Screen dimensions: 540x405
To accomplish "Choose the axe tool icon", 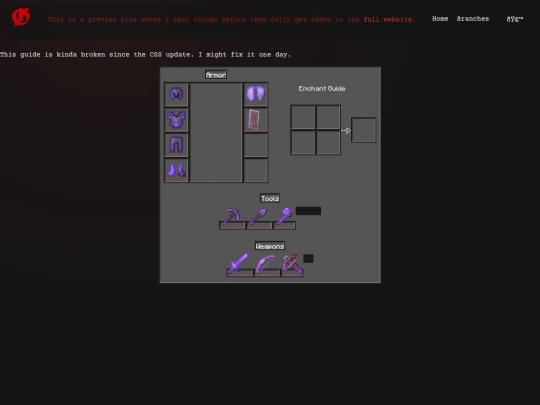I will [285, 218].
